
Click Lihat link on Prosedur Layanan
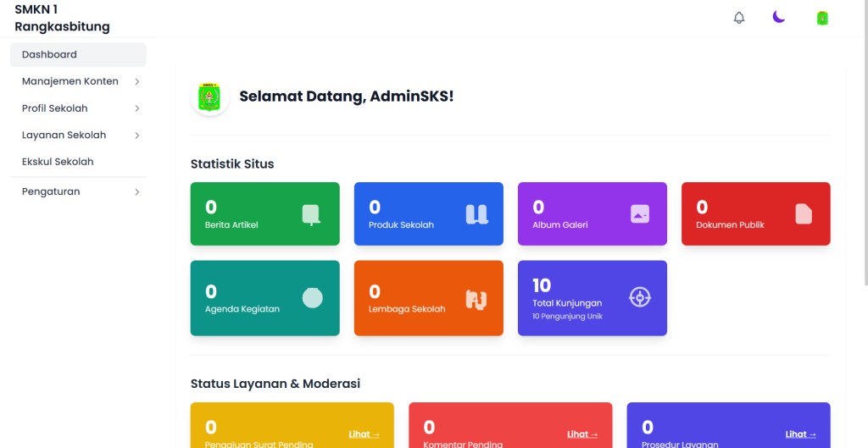pos(800,434)
